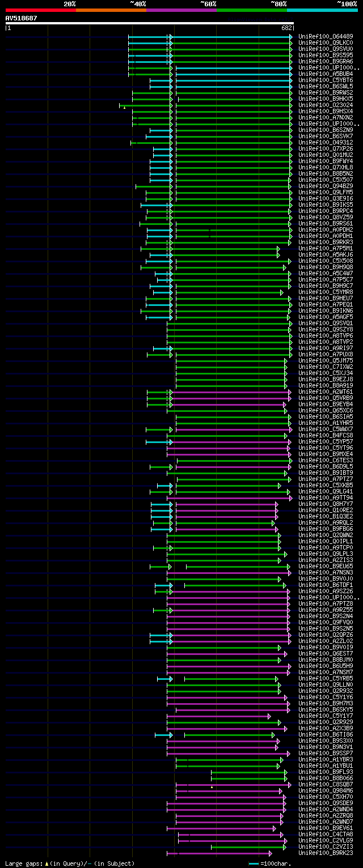Open hit UniRef100_C5YBT6
The height and width of the screenshot is (868, 363).
coord(326,80)
